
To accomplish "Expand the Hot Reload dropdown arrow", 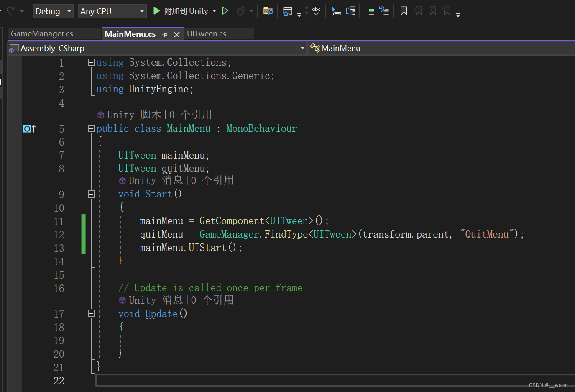I will coord(251,11).
